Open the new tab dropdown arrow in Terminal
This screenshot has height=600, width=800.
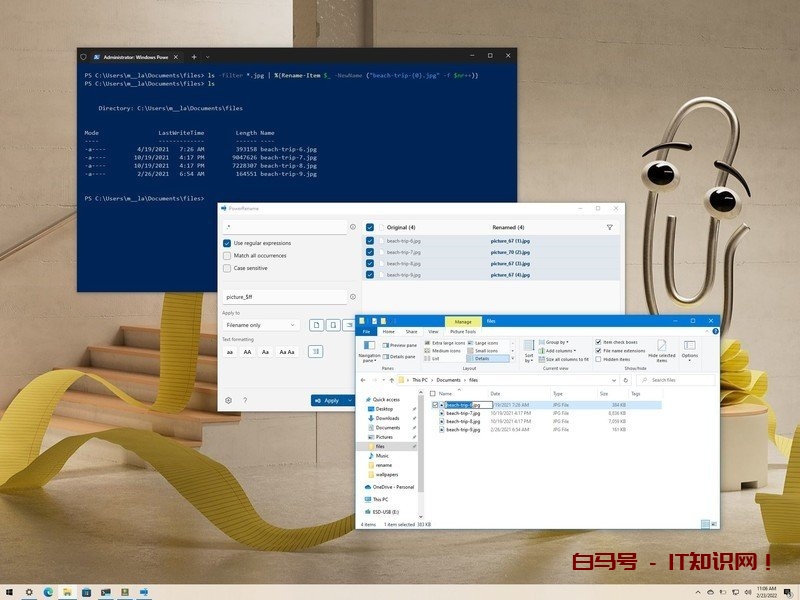pos(208,56)
